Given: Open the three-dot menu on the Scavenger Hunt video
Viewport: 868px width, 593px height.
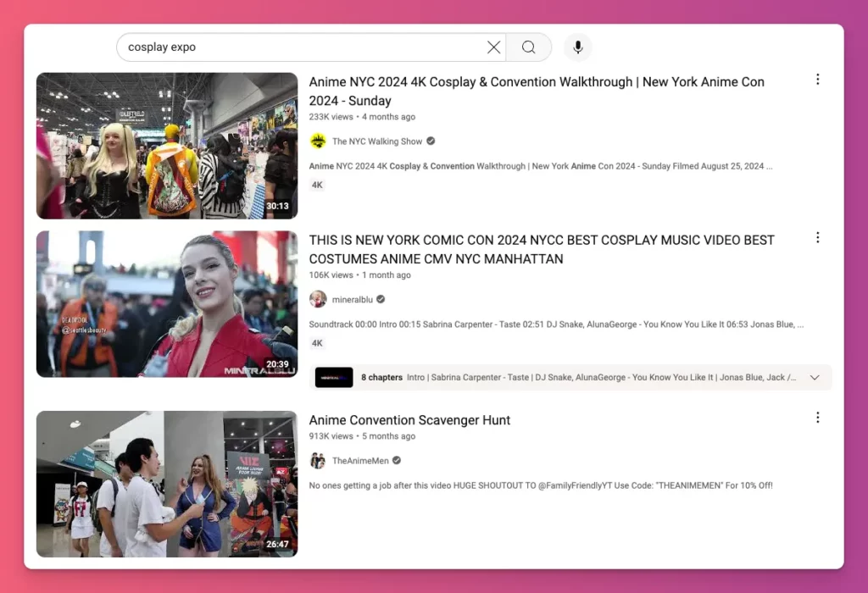Looking at the screenshot, I should [817, 417].
